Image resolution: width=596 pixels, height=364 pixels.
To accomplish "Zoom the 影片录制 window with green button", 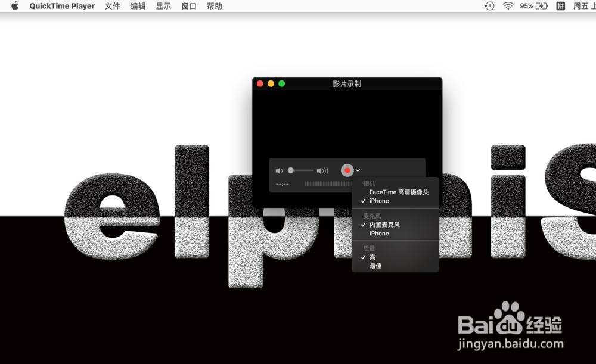I will 282,83.
